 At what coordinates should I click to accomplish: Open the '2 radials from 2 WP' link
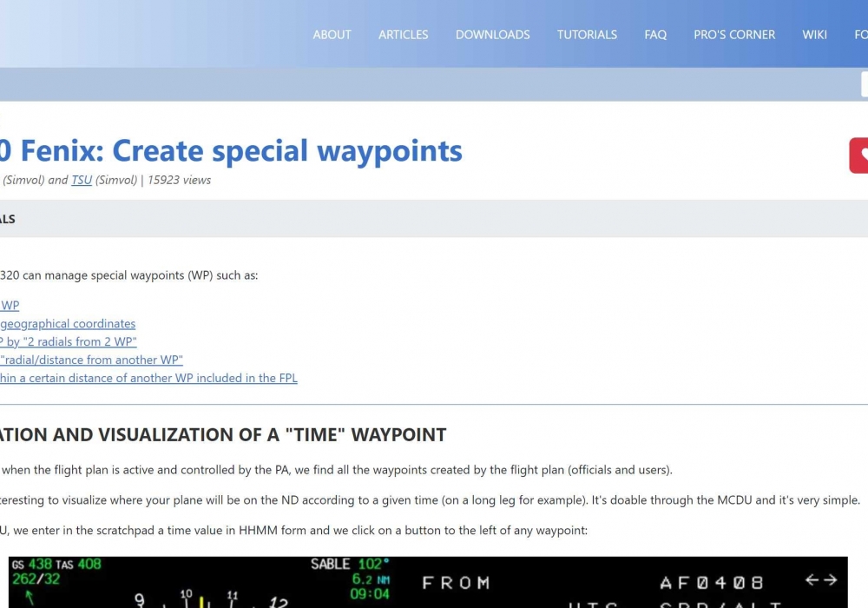69,341
